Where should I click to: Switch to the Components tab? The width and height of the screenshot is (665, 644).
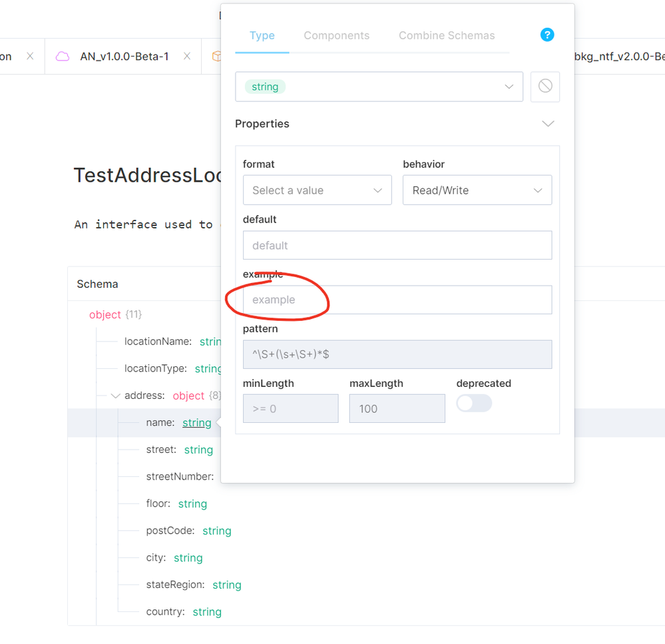coord(336,36)
